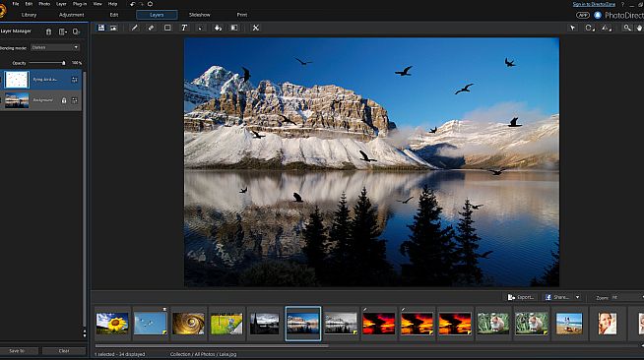Click the redo arrow
The image size is (644, 360).
tap(141, 4)
